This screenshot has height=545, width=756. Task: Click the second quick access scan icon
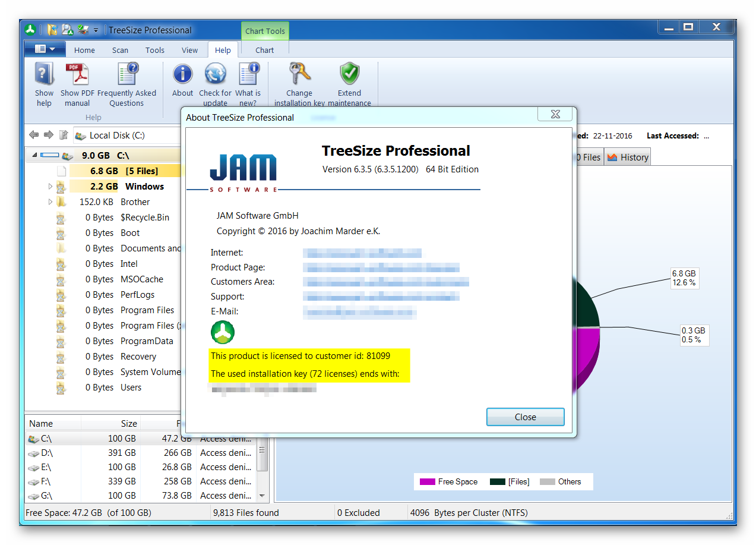coord(68,30)
